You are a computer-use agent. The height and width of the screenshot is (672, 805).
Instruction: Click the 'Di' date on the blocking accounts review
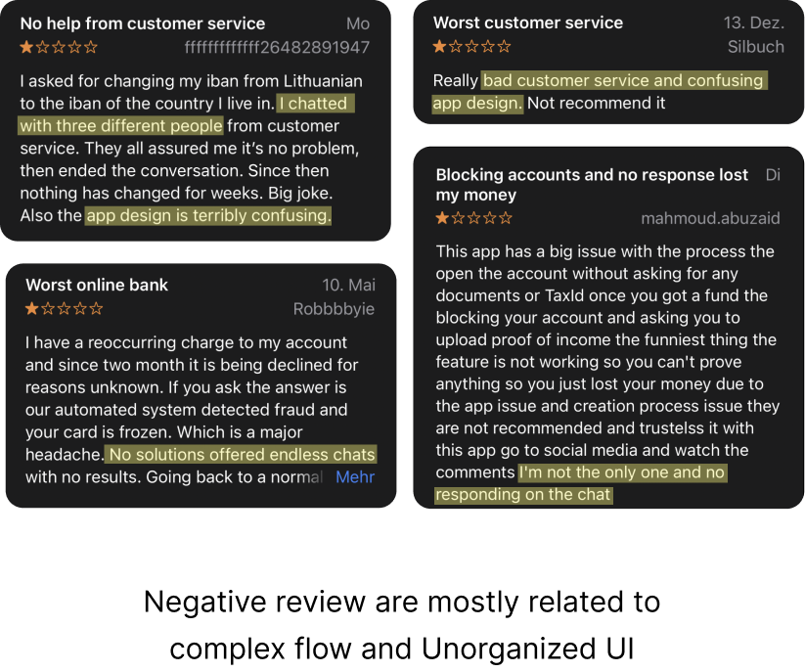[773, 175]
